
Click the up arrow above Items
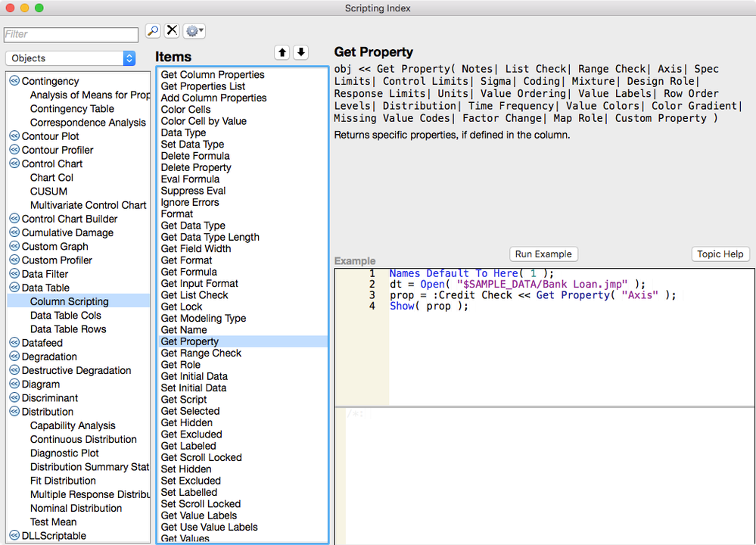coord(282,52)
